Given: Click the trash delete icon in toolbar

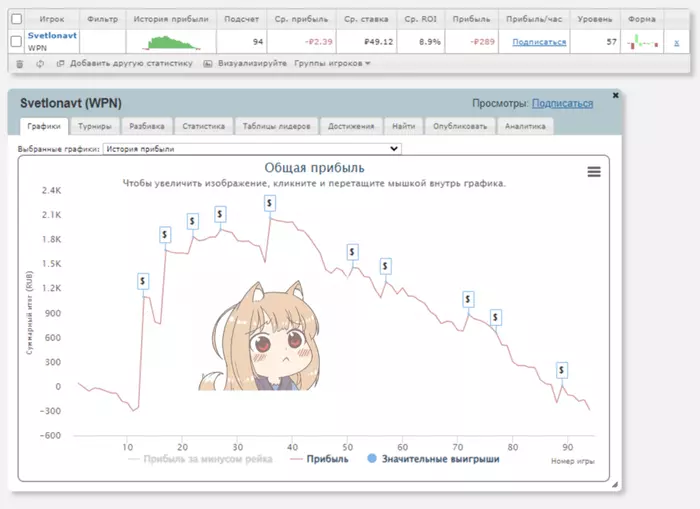Looking at the screenshot, I should tap(20, 64).
